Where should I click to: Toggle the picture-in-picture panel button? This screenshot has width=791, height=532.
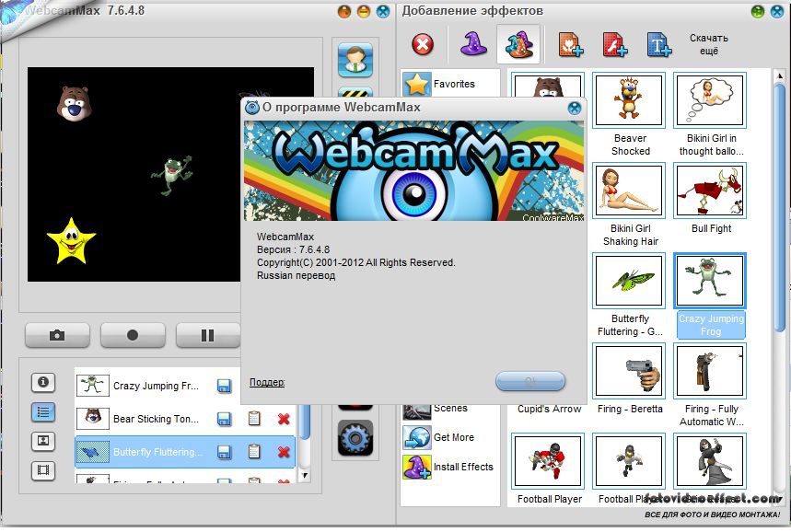click(x=43, y=441)
